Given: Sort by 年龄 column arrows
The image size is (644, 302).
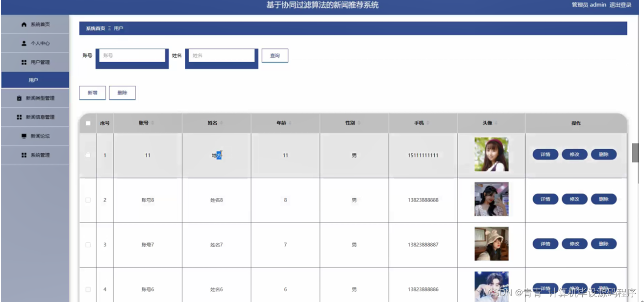Looking at the screenshot, I should [290, 123].
